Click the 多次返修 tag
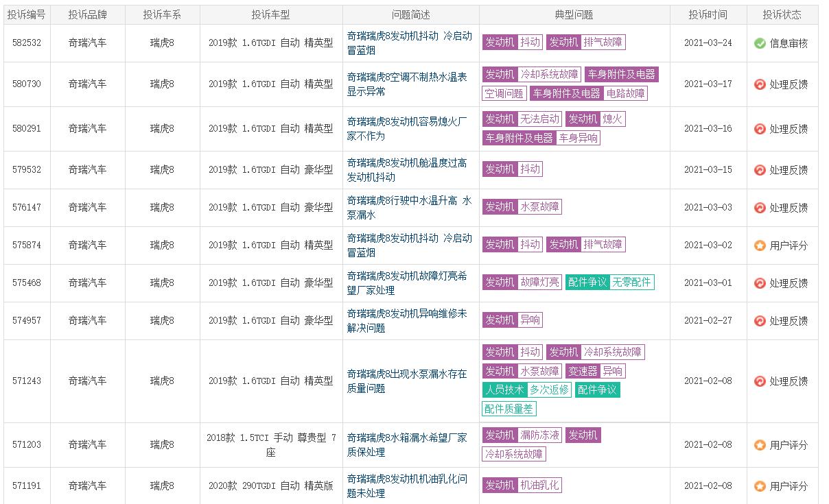 (x=549, y=390)
